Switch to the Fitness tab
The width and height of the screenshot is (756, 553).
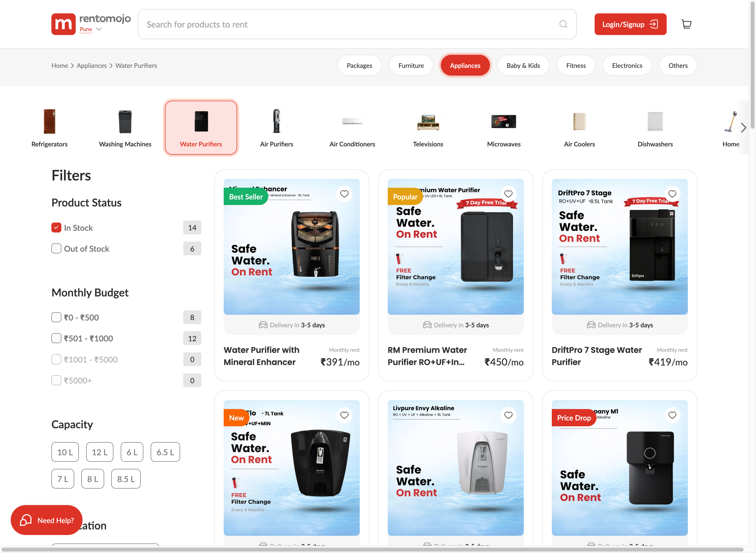tap(576, 66)
